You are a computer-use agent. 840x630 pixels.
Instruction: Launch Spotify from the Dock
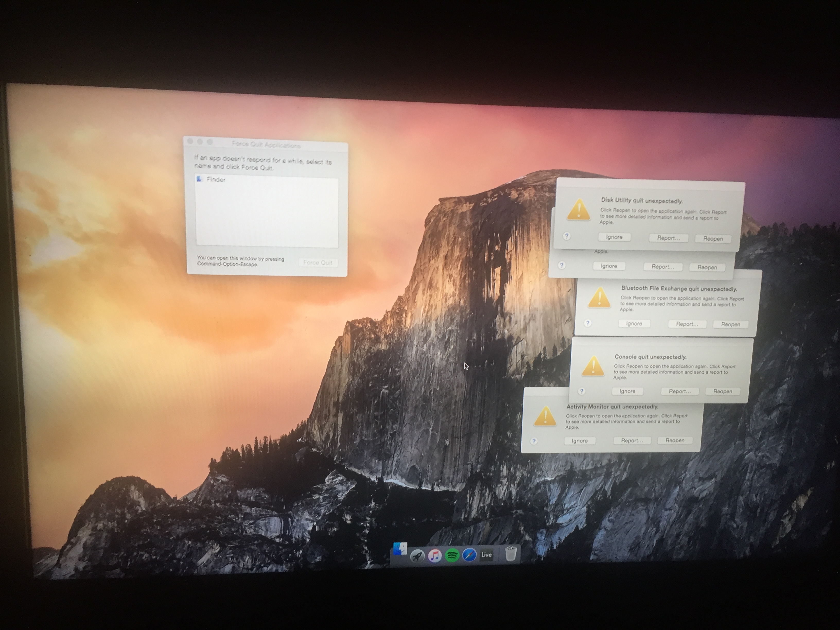tap(452, 556)
